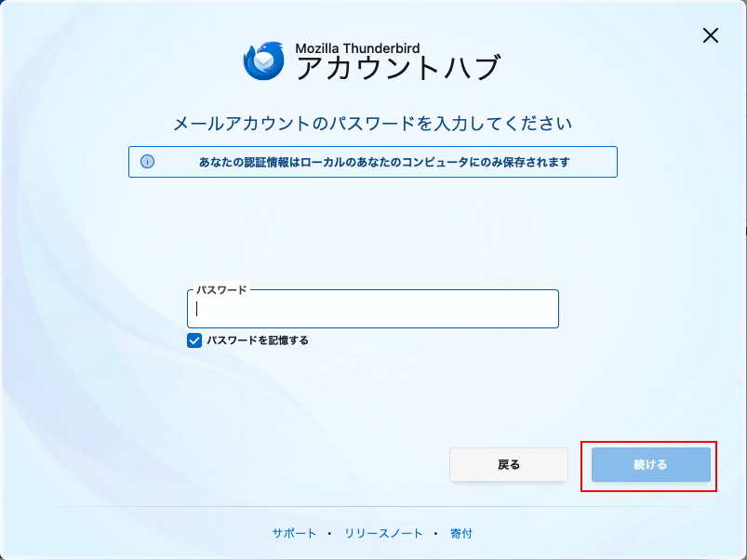The height and width of the screenshot is (560, 747).
Task: Click the heading メールアカウントのパスワードを入力してください
Action: pos(372,124)
